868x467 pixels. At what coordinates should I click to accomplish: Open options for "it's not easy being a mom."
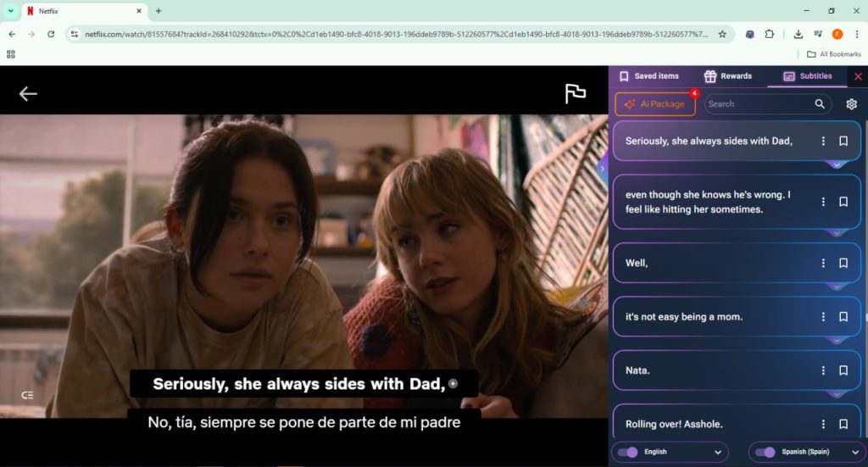pos(823,316)
